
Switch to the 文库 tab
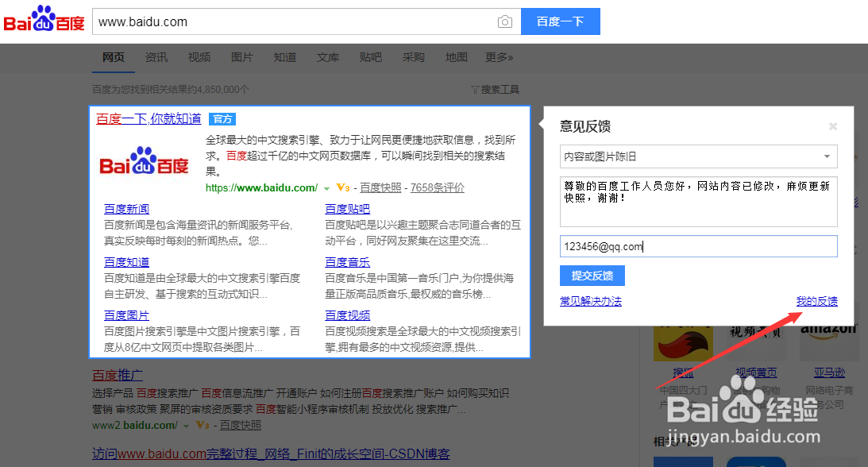(328, 57)
